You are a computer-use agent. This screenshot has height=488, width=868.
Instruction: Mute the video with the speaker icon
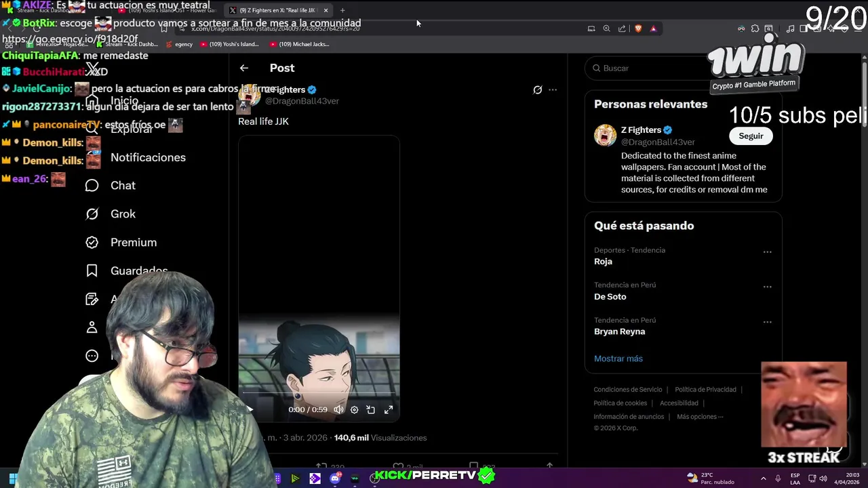coord(338,409)
